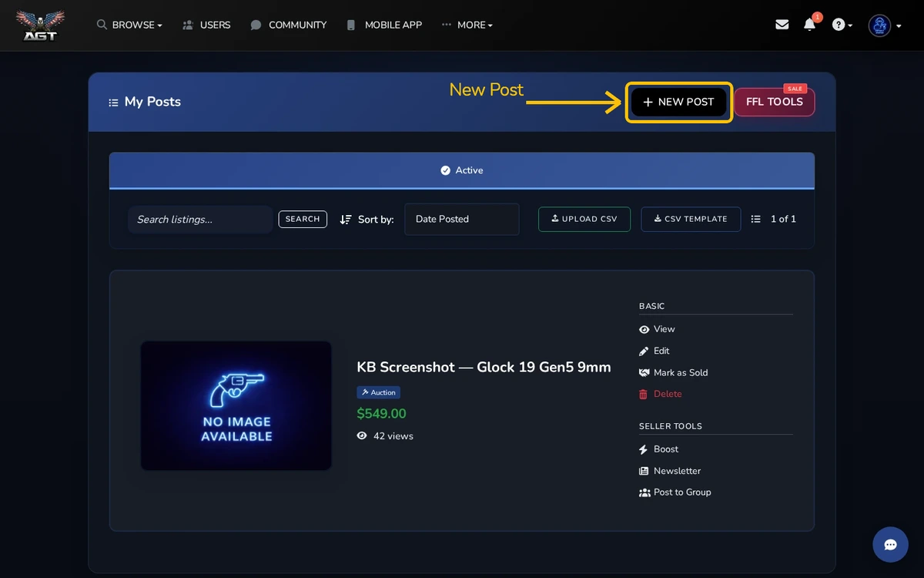The width and height of the screenshot is (924, 578).
Task: Expand the More menu
Action: coord(467,25)
